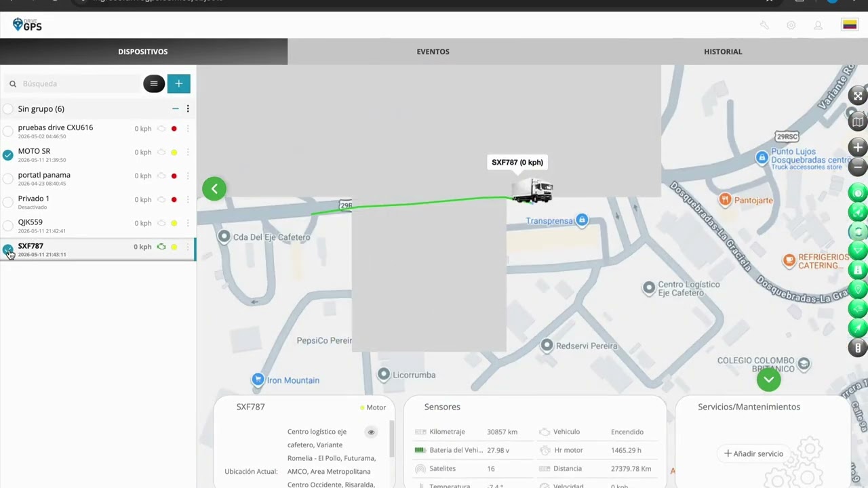Check the Sin grupo group checkbox
868x488 pixels.
click(x=8, y=109)
